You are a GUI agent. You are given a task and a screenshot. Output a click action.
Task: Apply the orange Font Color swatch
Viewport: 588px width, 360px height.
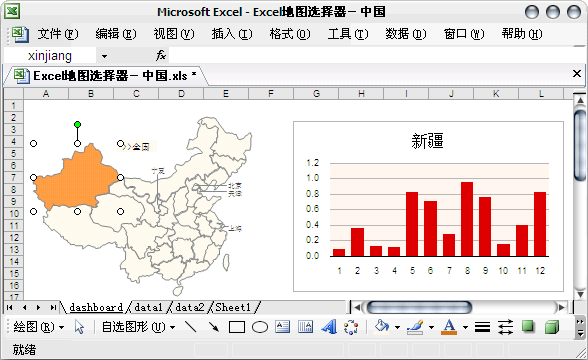[449, 327]
